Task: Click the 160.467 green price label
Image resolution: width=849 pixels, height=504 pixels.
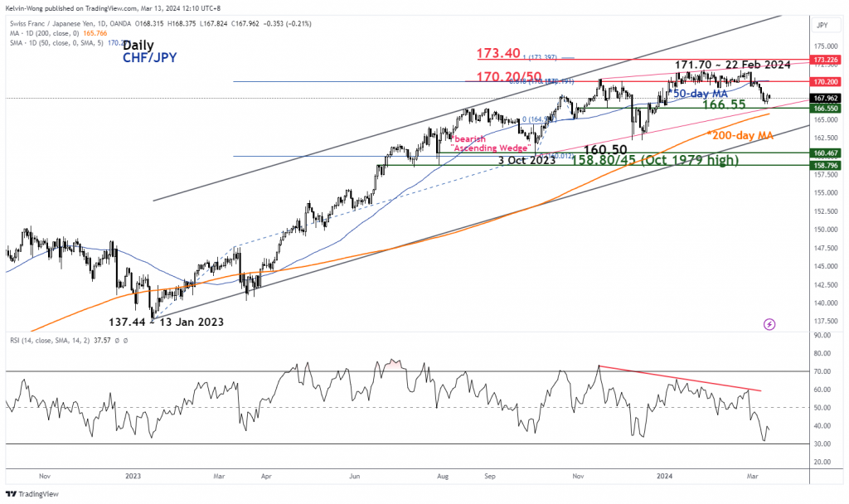Action: (825, 153)
